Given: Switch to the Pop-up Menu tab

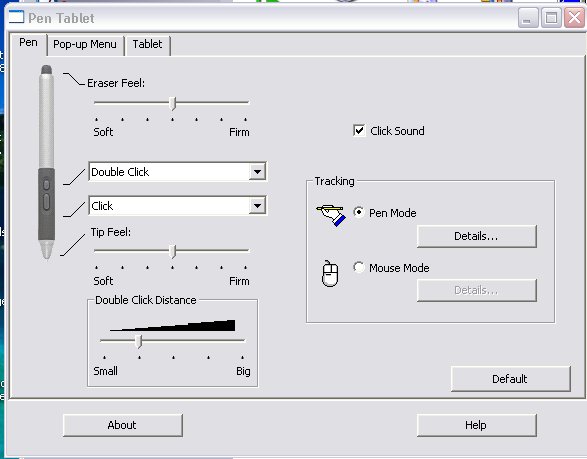Looking at the screenshot, I should [85, 45].
